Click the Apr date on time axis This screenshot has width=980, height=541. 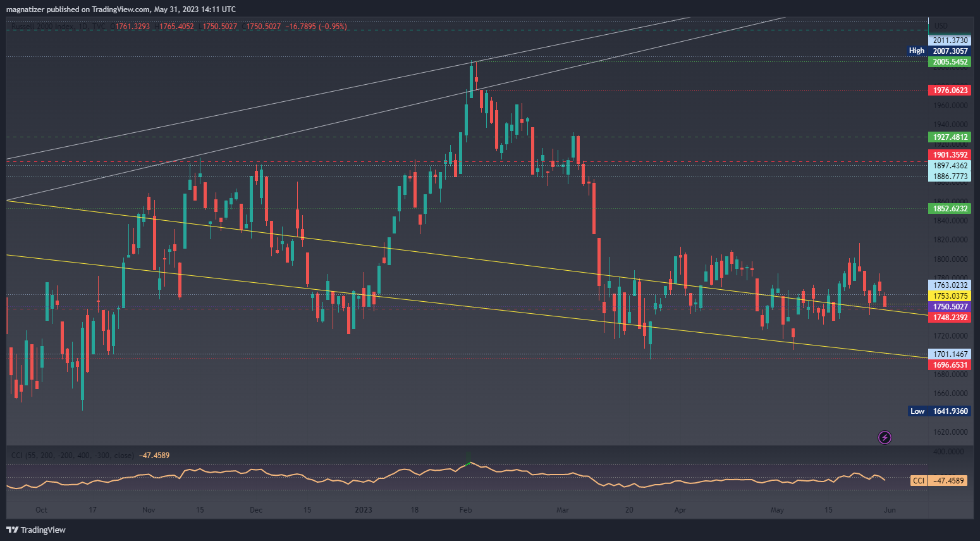click(680, 510)
